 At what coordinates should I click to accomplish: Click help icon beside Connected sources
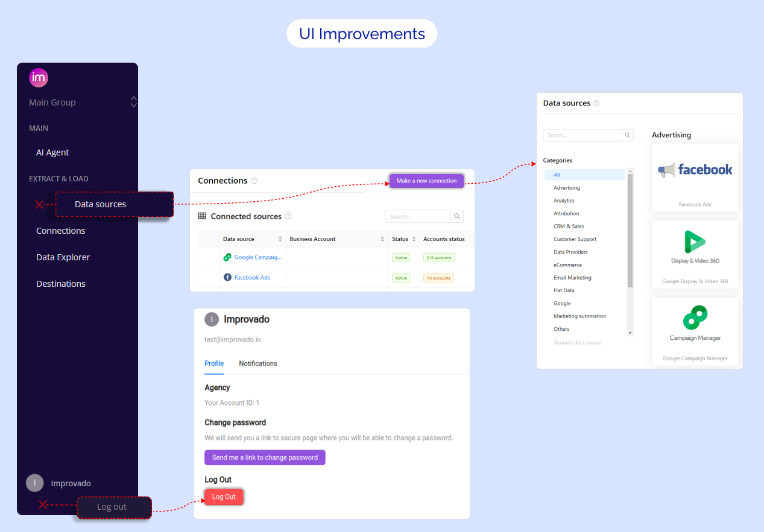(x=288, y=216)
